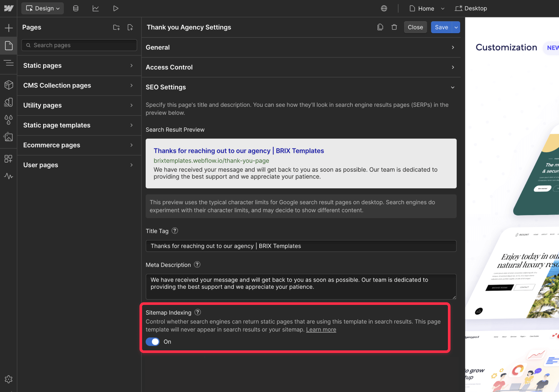
Task: Open the settings gear icon at sidebar bottom
Action: coord(9,379)
